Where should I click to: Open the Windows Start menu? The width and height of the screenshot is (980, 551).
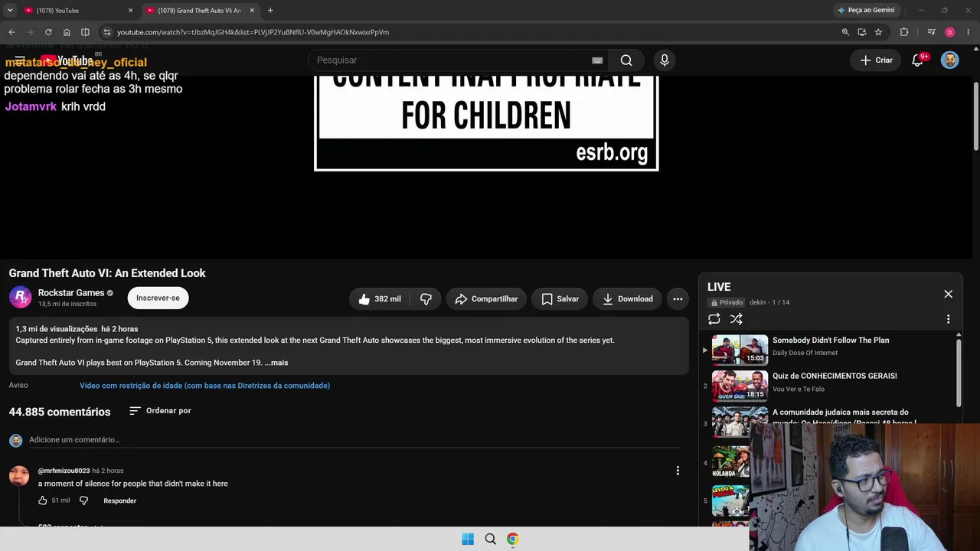coord(468,539)
